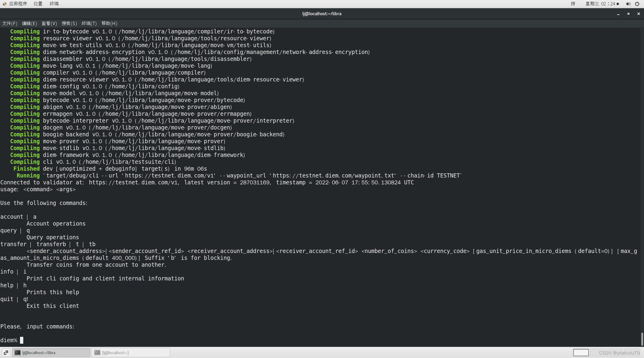Click 'Prints this help' text
This screenshot has width=644, height=358.
[53, 292]
